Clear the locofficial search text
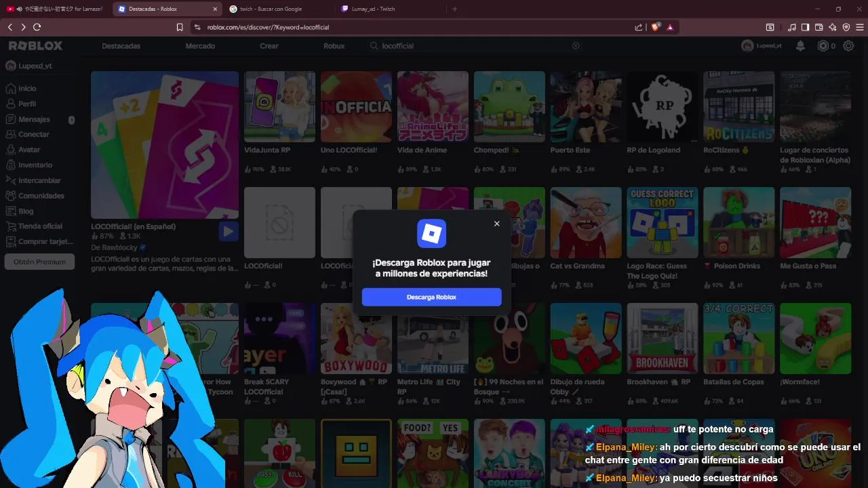The height and width of the screenshot is (488, 868). [x=576, y=46]
